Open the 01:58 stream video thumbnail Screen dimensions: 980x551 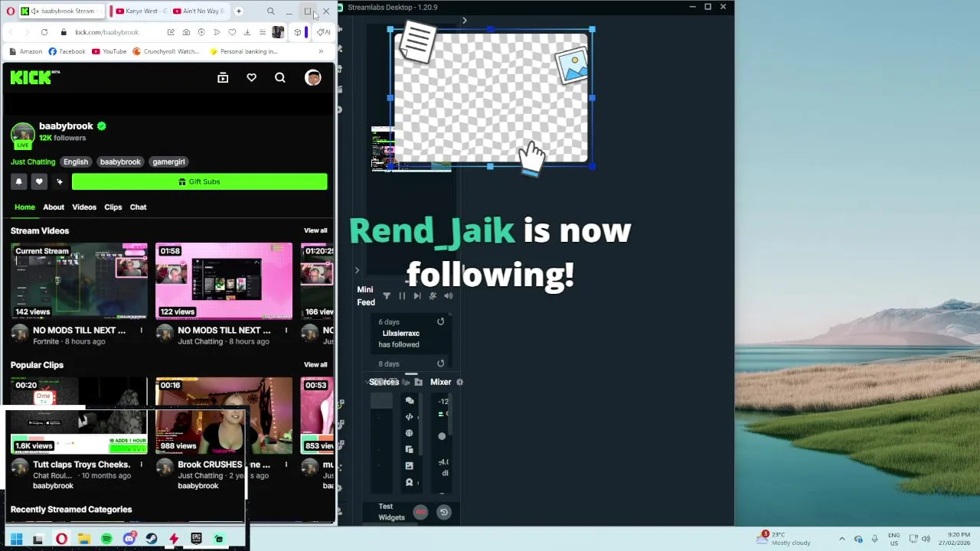224,281
